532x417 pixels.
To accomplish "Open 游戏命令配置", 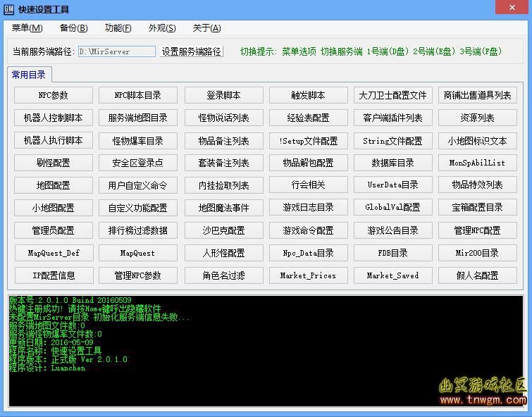I will coord(309,230).
